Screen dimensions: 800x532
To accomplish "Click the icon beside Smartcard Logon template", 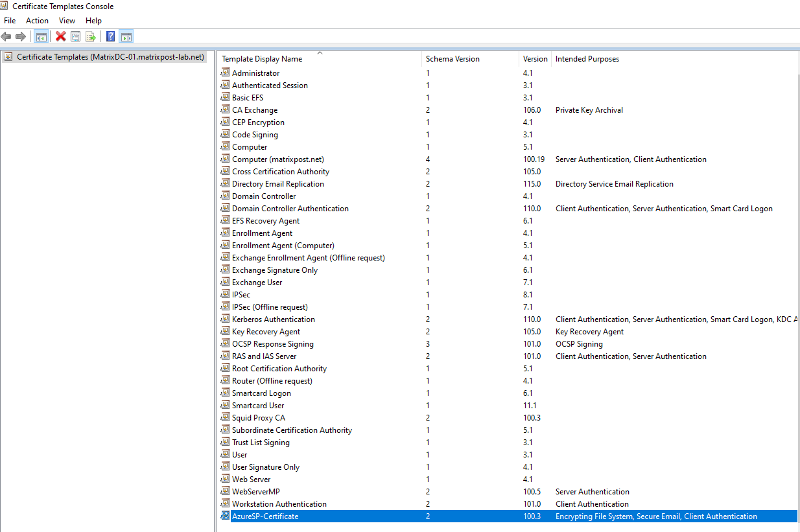I will coord(226,393).
